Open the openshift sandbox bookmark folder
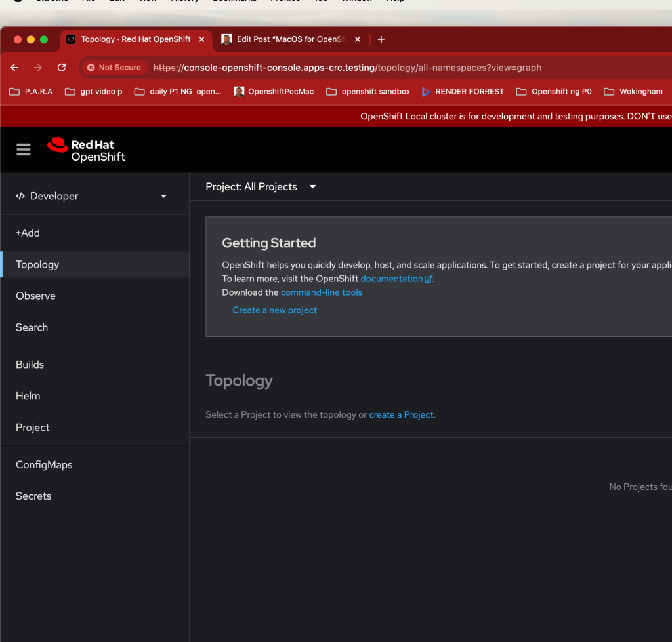672x642 pixels. (367, 92)
